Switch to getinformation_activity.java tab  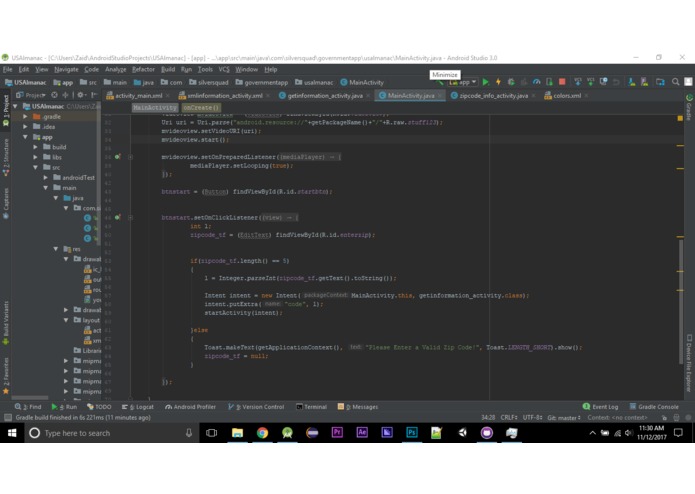click(325, 96)
